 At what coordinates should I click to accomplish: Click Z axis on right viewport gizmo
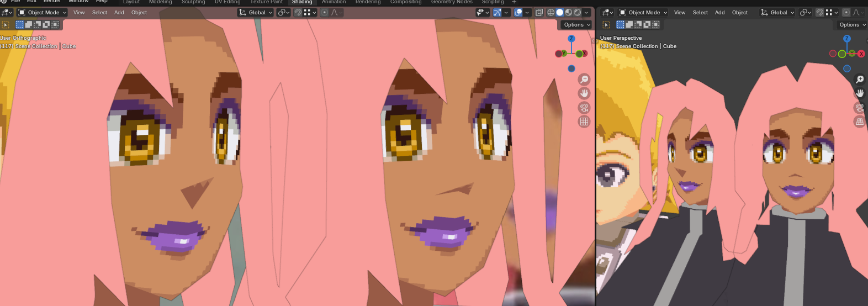847,39
